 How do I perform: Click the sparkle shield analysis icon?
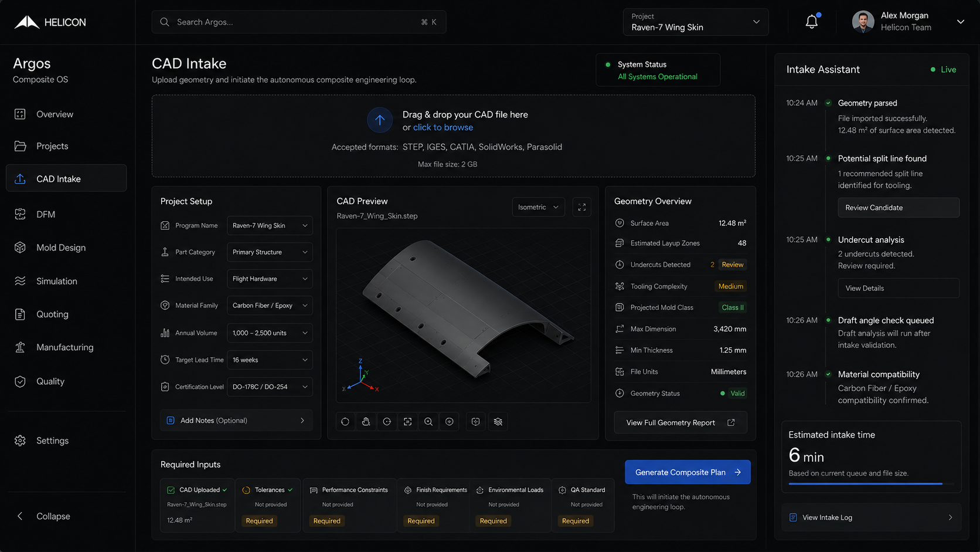tap(476, 422)
